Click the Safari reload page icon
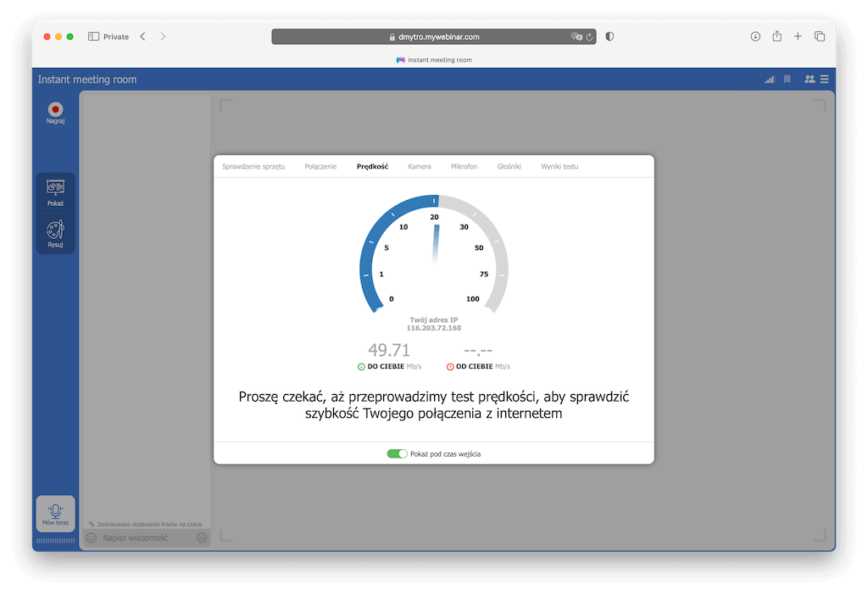This screenshot has height=594, width=868. (x=591, y=36)
